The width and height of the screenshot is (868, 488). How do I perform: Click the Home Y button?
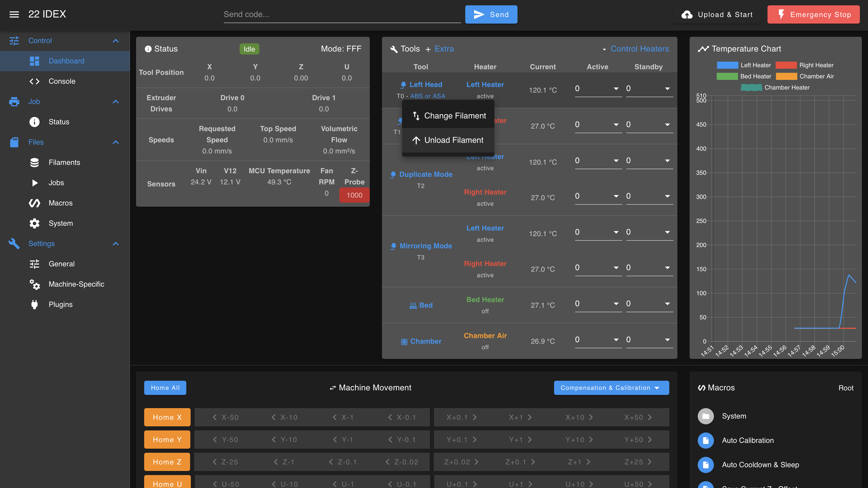pos(167,440)
